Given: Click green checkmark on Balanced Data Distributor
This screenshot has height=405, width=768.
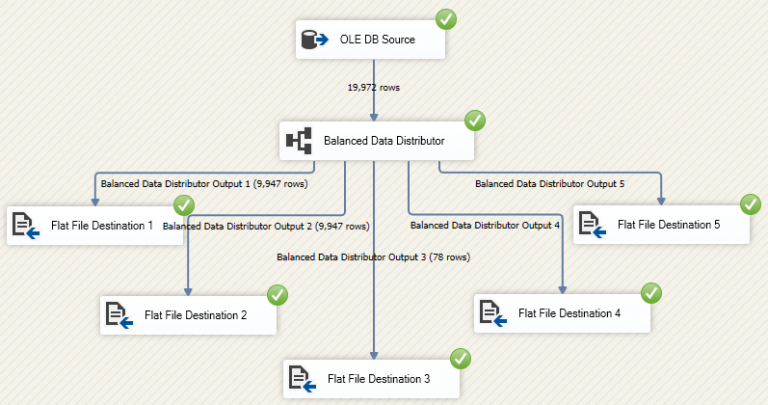Looking at the screenshot, I should pos(475,120).
